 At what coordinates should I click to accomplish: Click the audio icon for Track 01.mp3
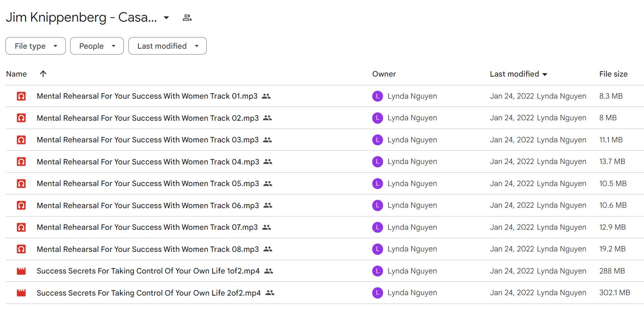point(21,96)
